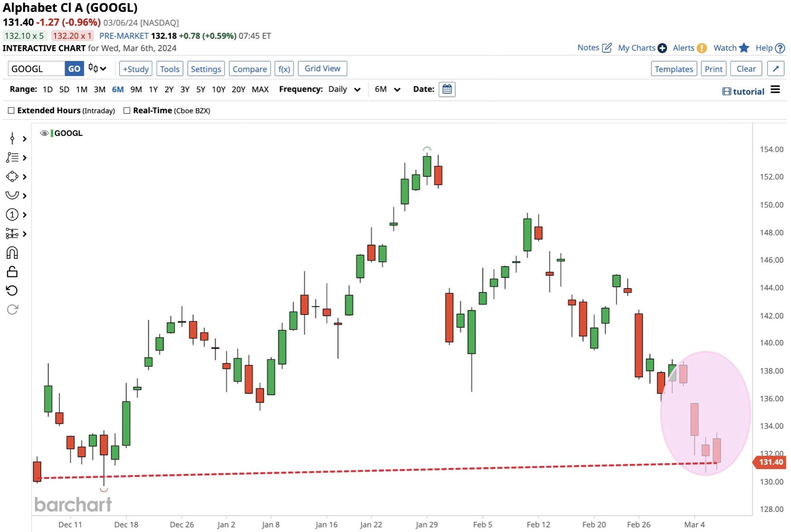Open the annotation list tool icon
The image size is (791, 532).
point(12,158)
